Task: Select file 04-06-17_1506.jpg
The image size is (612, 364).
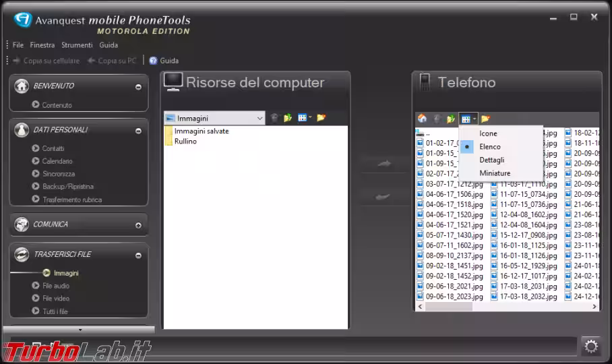Action: pyautogui.click(x=454, y=194)
